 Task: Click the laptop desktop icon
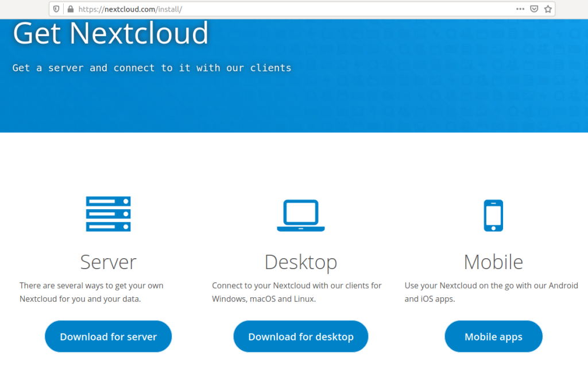[x=301, y=216]
